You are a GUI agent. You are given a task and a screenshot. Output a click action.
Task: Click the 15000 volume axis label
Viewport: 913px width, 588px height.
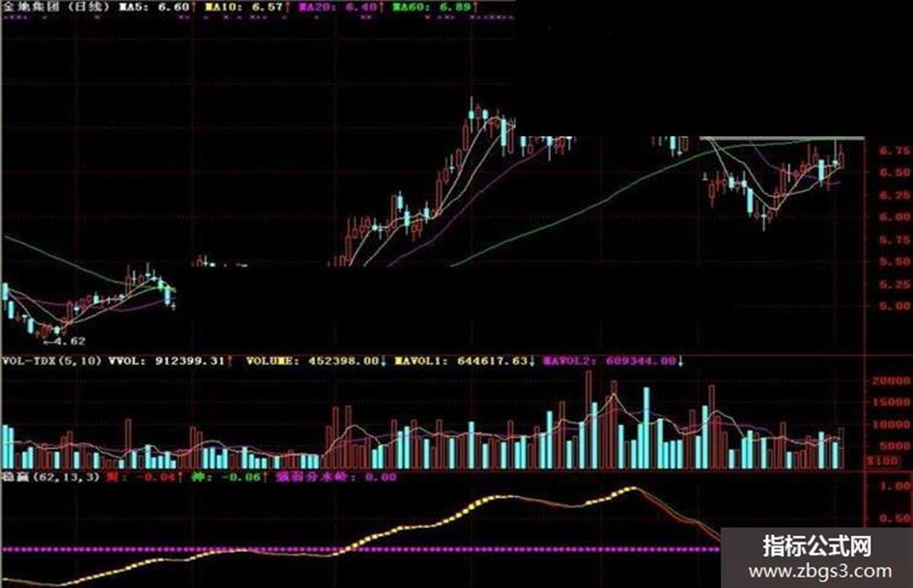point(891,403)
